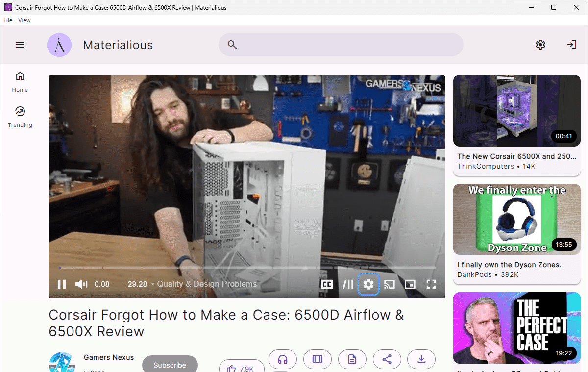Viewport: 588px width, 372px height.
Task: Click the DankPods channel name
Action: 474,274
